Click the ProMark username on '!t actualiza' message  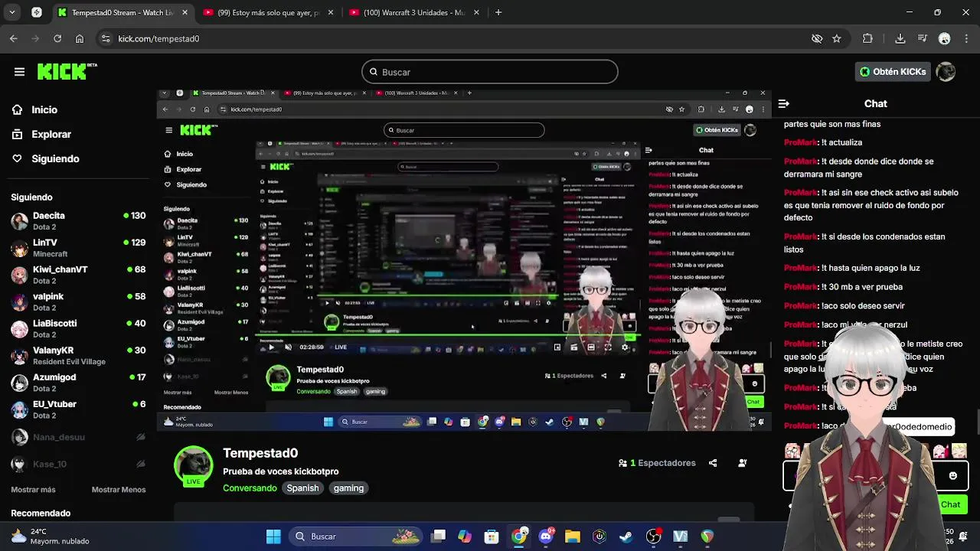tap(801, 142)
